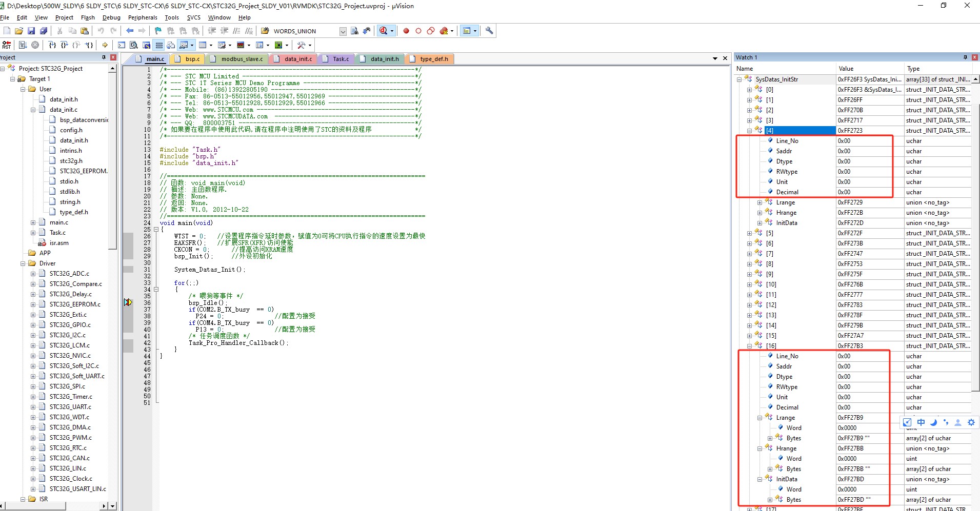The width and height of the screenshot is (980, 511).
Task: Collapse watch element [4]
Action: pyautogui.click(x=749, y=131)
